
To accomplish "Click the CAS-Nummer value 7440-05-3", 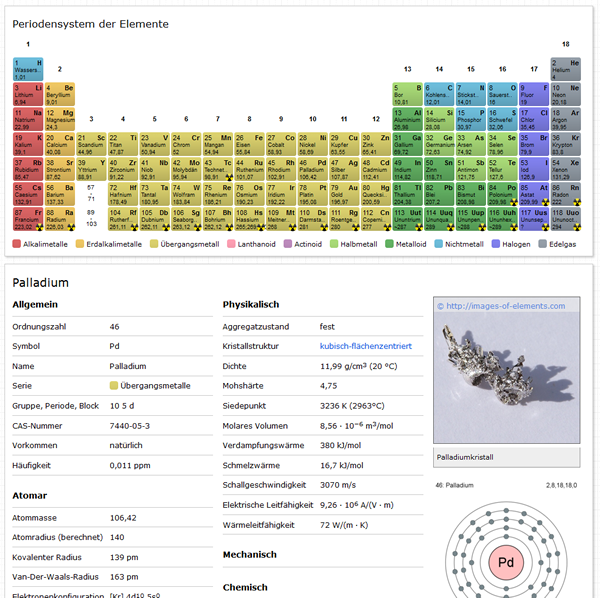I will 130,426.
